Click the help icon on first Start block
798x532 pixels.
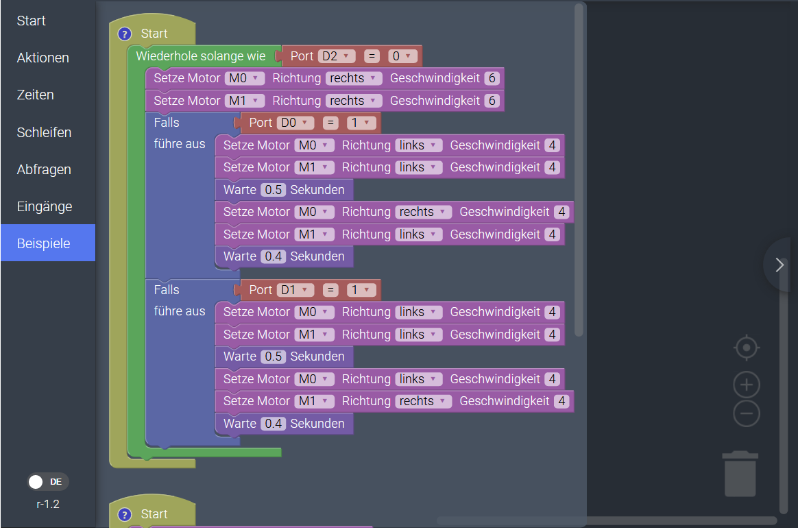[x=124, y=34]
